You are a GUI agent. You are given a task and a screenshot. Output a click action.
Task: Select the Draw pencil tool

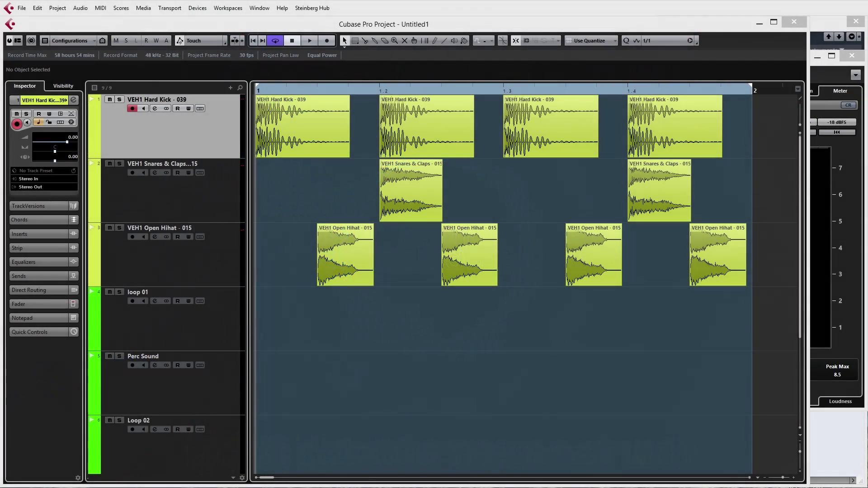coord(434,41)
